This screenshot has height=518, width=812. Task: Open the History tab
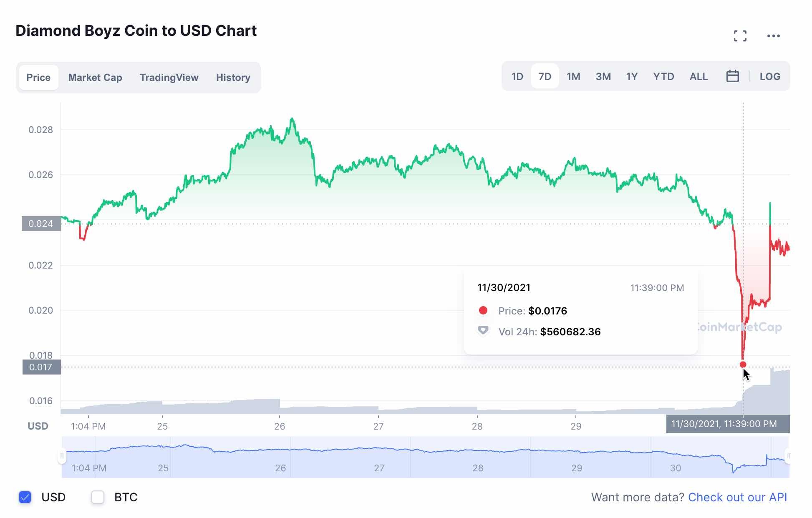click(233, 78)
